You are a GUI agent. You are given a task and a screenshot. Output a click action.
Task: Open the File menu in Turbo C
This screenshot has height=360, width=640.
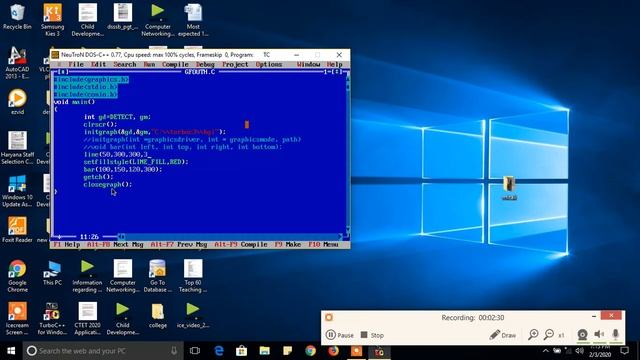click(x=76, y=64)
